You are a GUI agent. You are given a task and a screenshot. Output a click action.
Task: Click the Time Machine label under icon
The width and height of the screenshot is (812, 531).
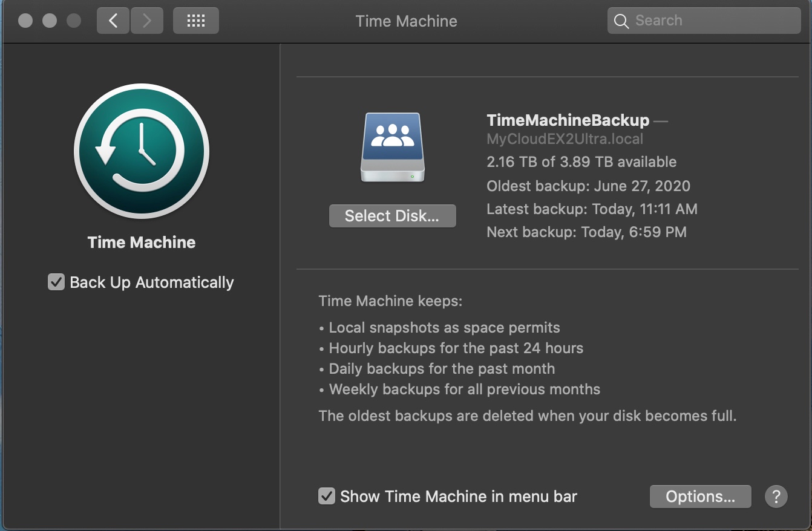pos(142,243)
